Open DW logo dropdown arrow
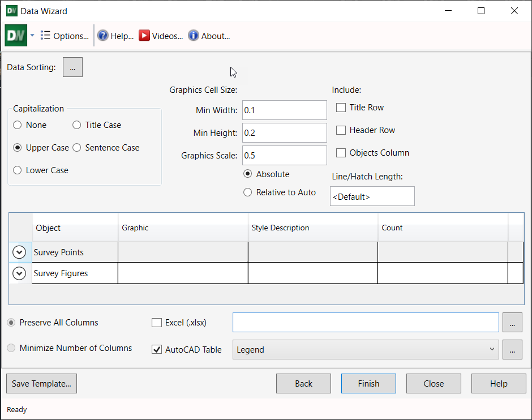Screen dimensions: 532x420 pyautogui.click(x=32, y=36)
